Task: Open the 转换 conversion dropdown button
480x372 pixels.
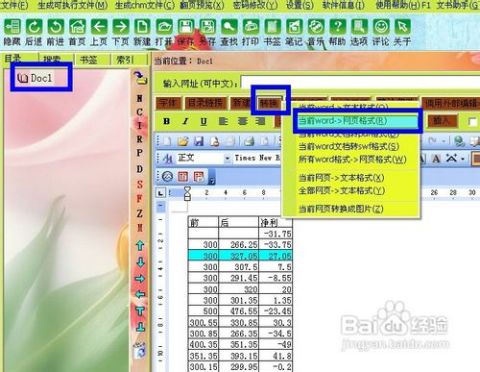Action: (270, 103)
